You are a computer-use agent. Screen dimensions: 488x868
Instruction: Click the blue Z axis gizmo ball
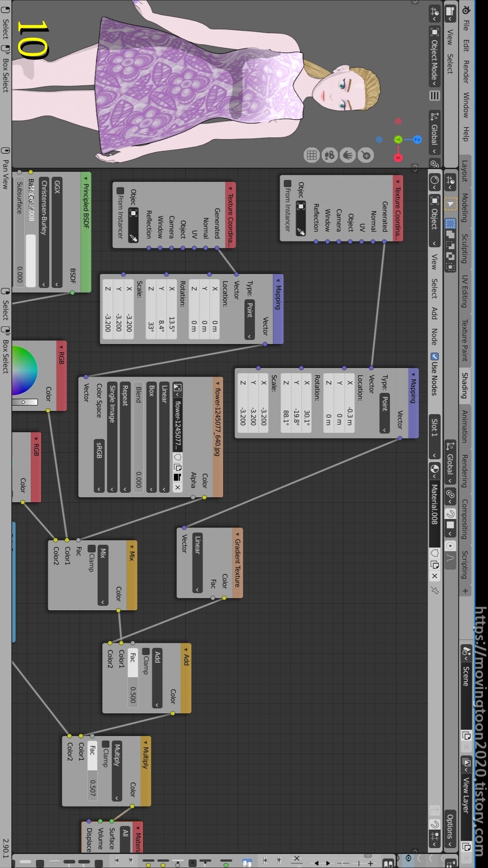[418, 139]
